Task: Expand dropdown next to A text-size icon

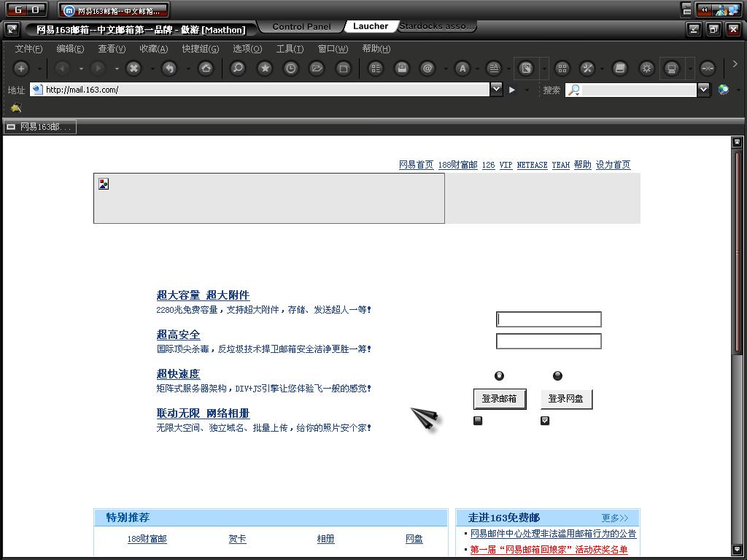Action: (x=477, y=69)
